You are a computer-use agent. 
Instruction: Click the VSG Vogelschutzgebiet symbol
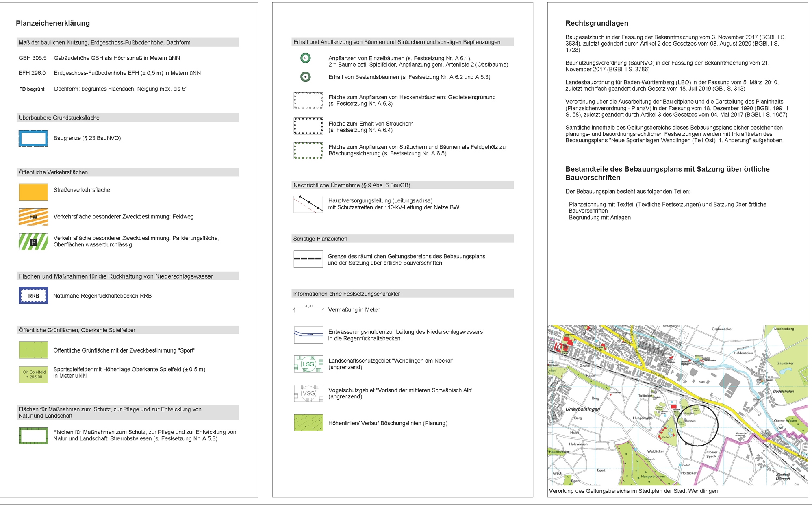coord(308,393)
